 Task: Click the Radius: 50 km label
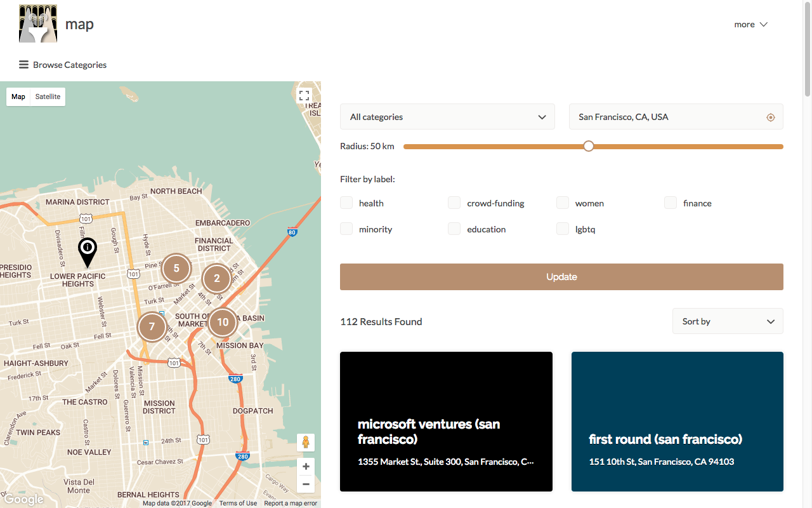[367, 146]
